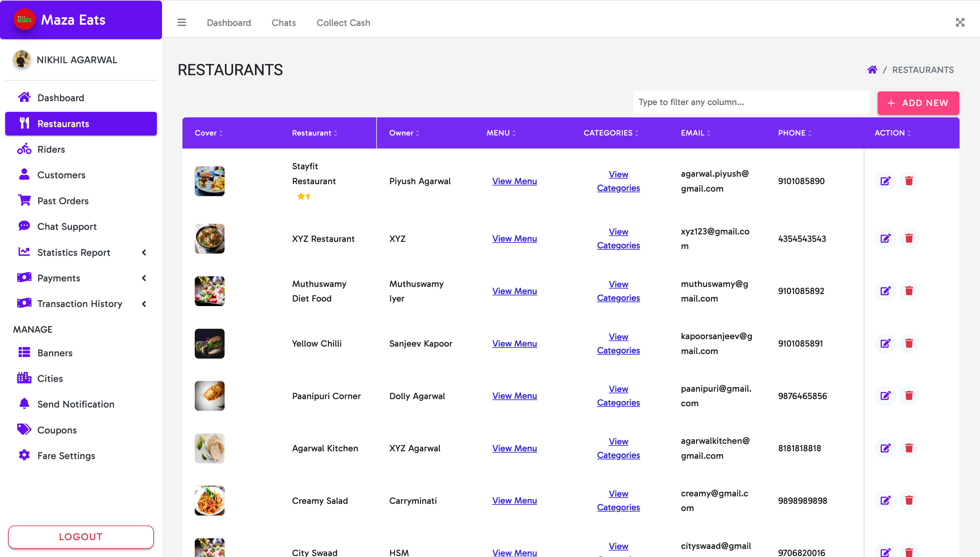Open Fare Settings gear icon

[24, 455]
